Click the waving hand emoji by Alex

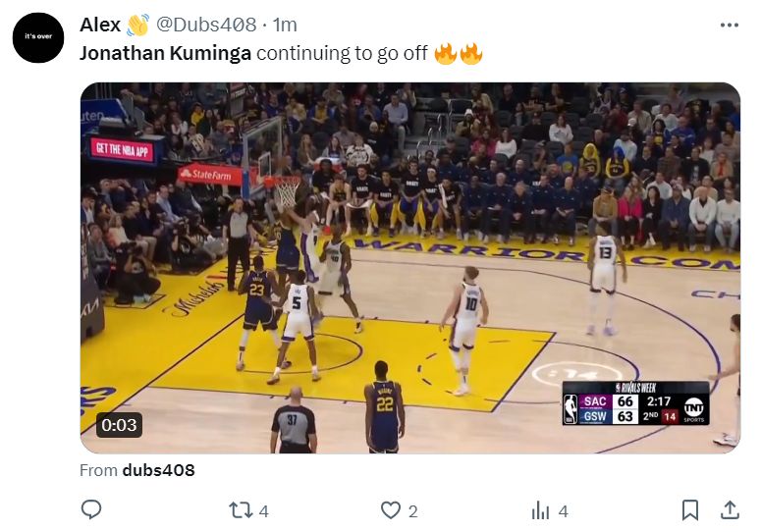(x=137, y=25)
